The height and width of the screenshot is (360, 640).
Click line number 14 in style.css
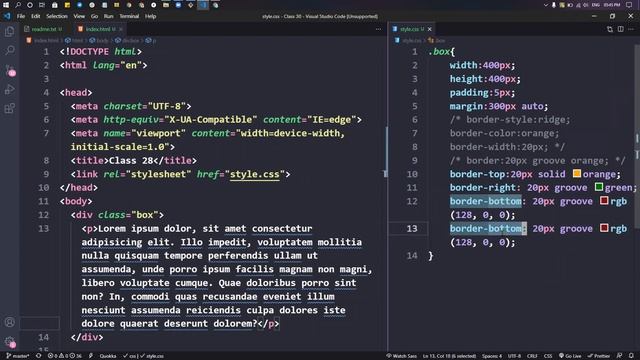[412, 256]
